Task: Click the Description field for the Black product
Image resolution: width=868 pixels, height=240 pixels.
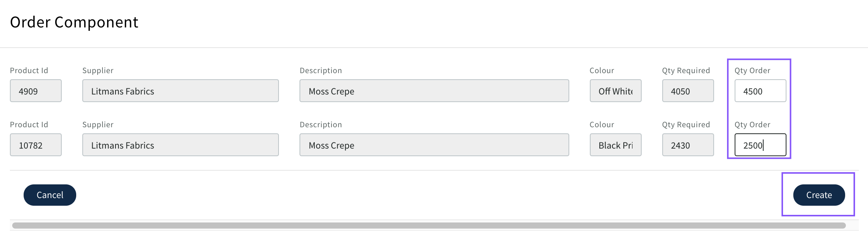Action: point(434,145)
